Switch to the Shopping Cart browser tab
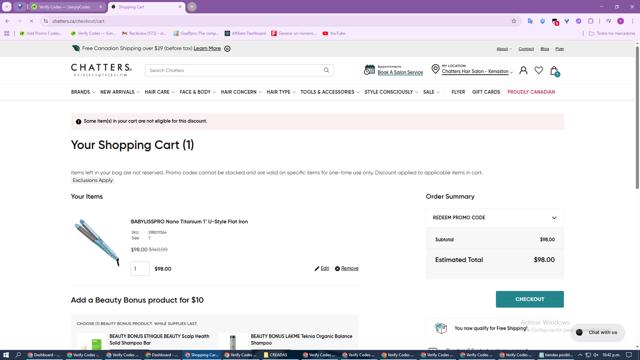 point(146,7)
